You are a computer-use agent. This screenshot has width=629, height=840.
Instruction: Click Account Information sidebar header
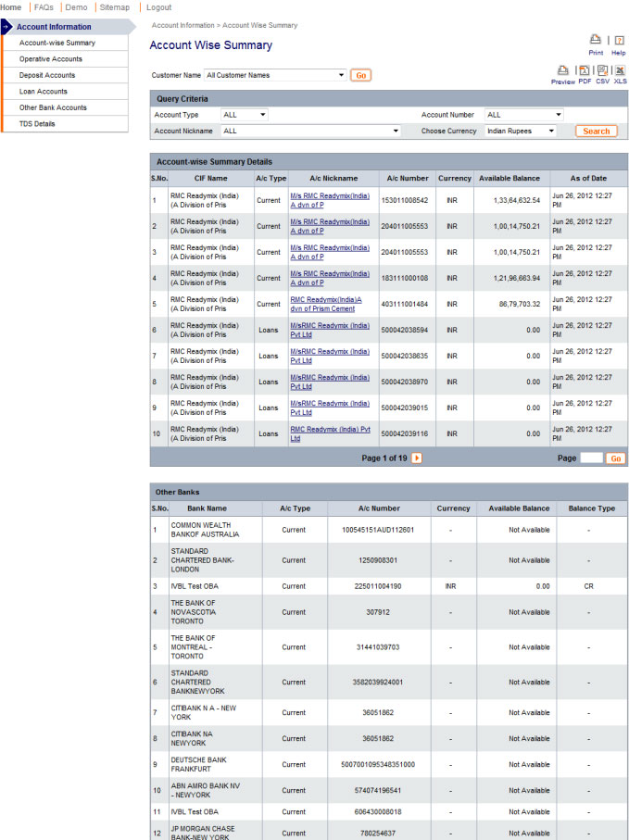point(54,27)
